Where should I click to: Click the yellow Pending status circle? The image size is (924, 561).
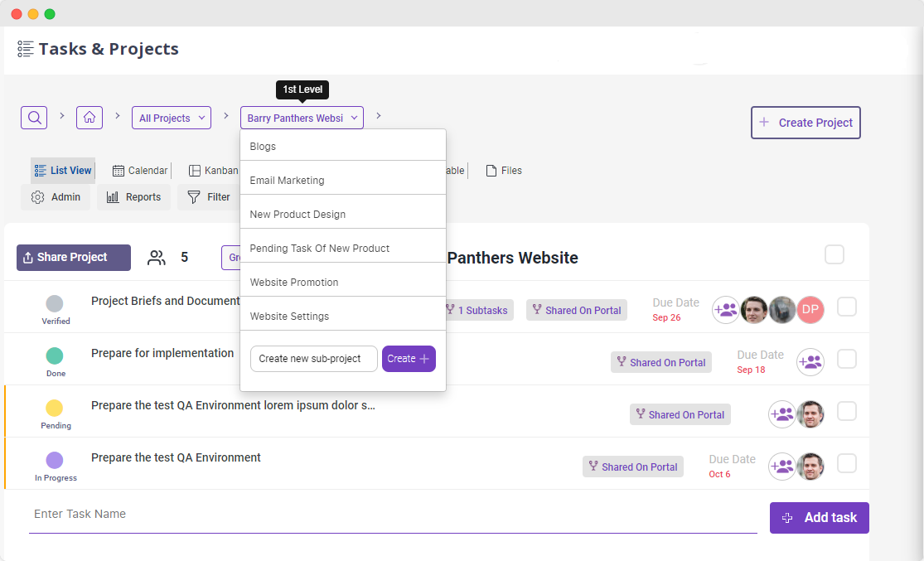(x=55, y=406)
